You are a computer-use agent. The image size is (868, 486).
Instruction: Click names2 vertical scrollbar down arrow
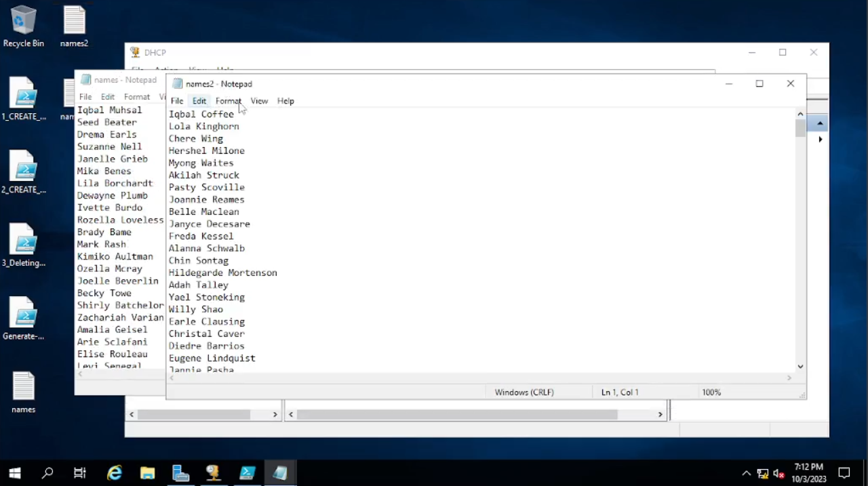800,366
